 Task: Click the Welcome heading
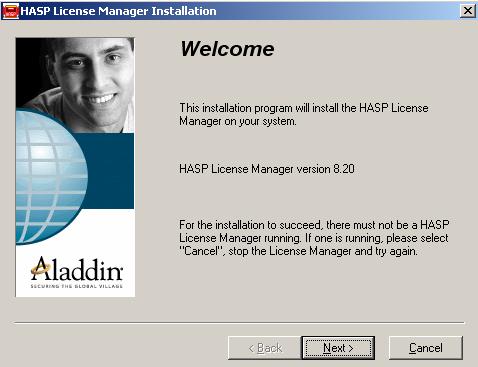227,49
